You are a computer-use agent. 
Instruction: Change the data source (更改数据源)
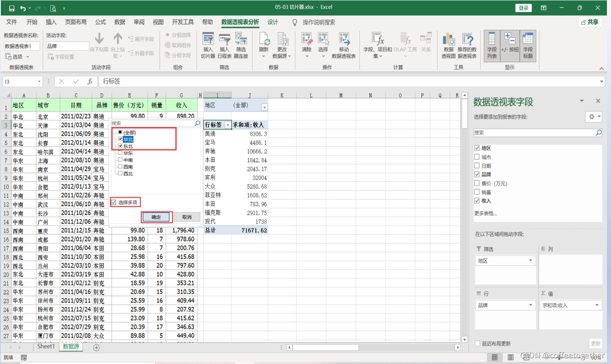click(282, 45)
